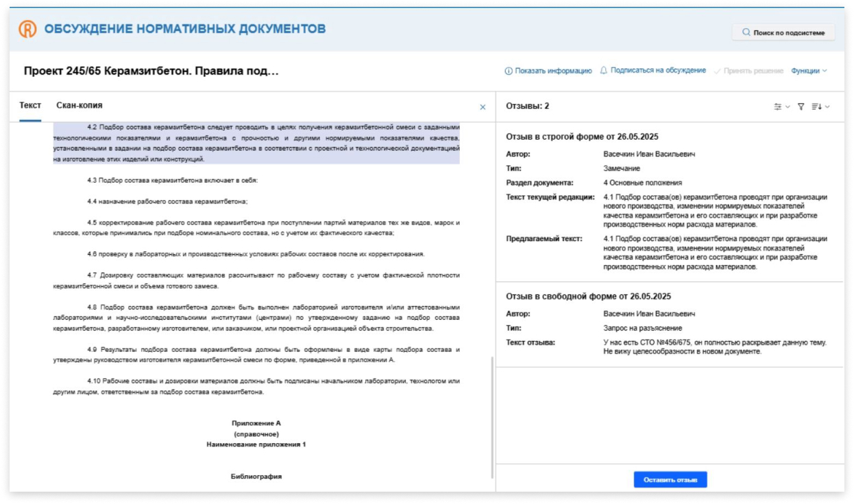Select highlighted paragraph 4.2 in document

(x=256, y=143)
